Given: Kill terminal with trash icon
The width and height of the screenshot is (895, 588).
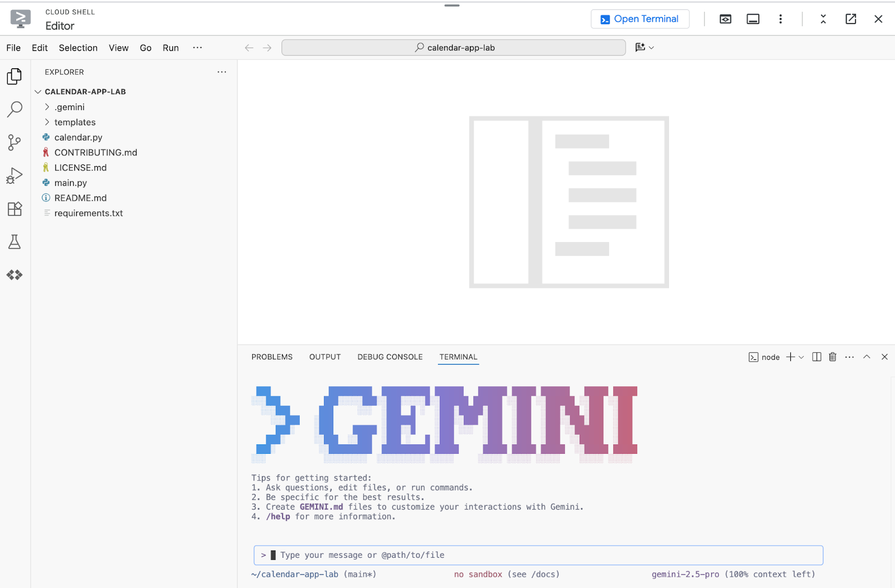Looking at the screenshot, I should (832, 357).
